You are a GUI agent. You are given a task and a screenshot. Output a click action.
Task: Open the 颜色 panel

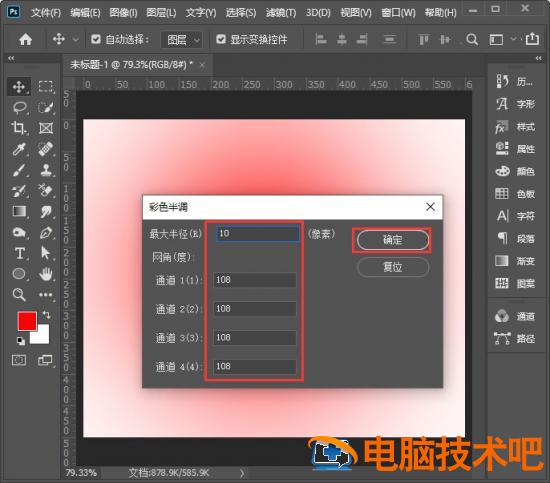[515, 172]
